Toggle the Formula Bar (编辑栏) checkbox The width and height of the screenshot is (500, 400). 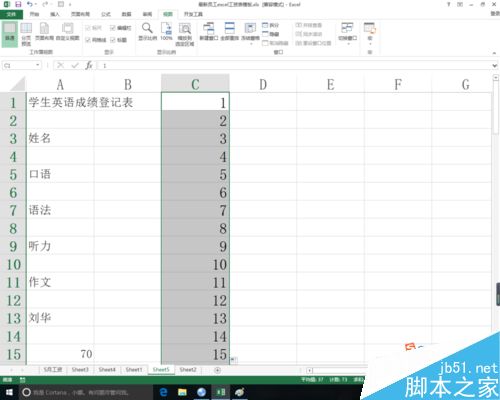pos(120,28)
